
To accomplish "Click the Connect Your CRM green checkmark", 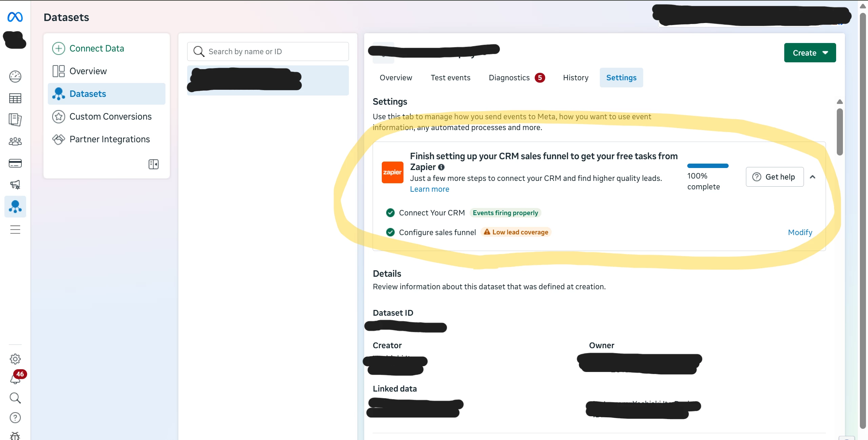I will tap(390, 213).
